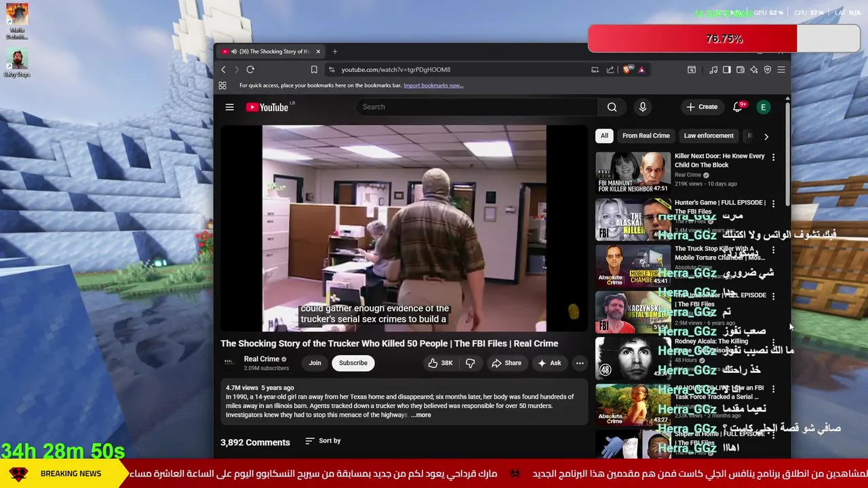
Task: Click the Ask button below video
Action: click(549, 363)
